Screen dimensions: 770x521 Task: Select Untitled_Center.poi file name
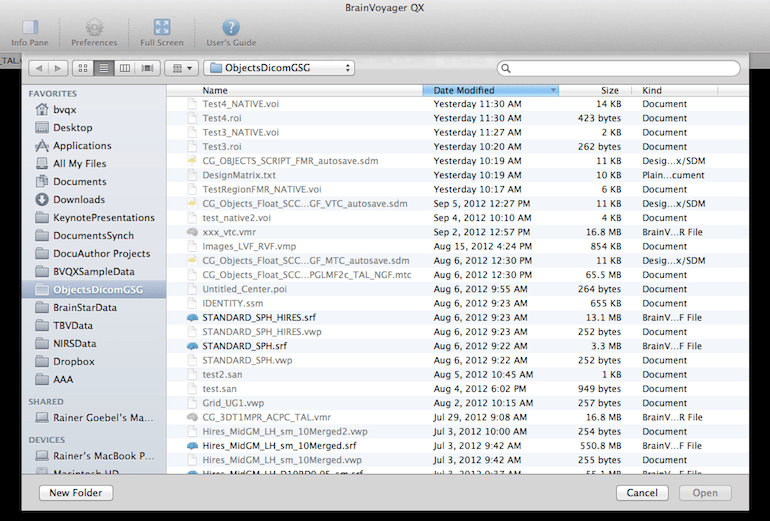[x=245, y=289]
